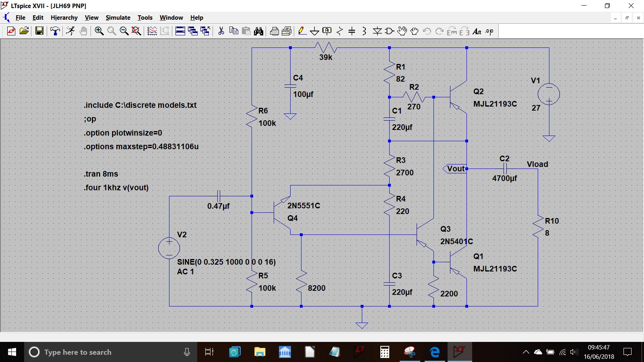Click the .four 1khz v(vout) directive
Screen dimensions: 644x362
(116, 187)
